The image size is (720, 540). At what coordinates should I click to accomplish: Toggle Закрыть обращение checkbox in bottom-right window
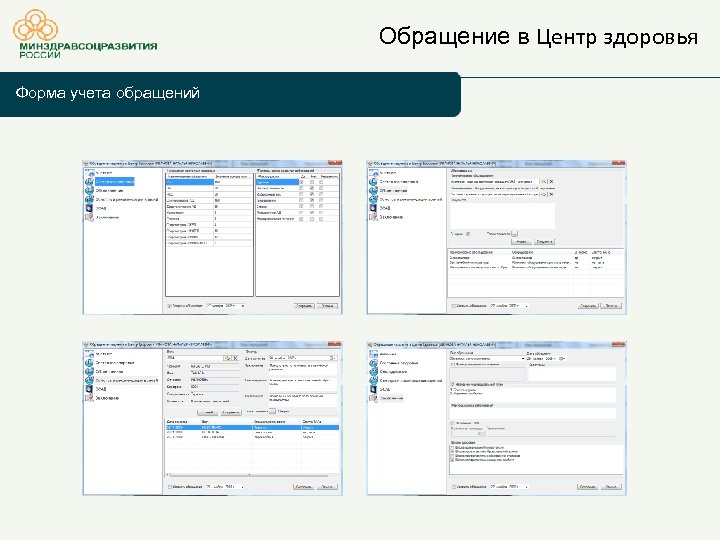coord(453,486)
